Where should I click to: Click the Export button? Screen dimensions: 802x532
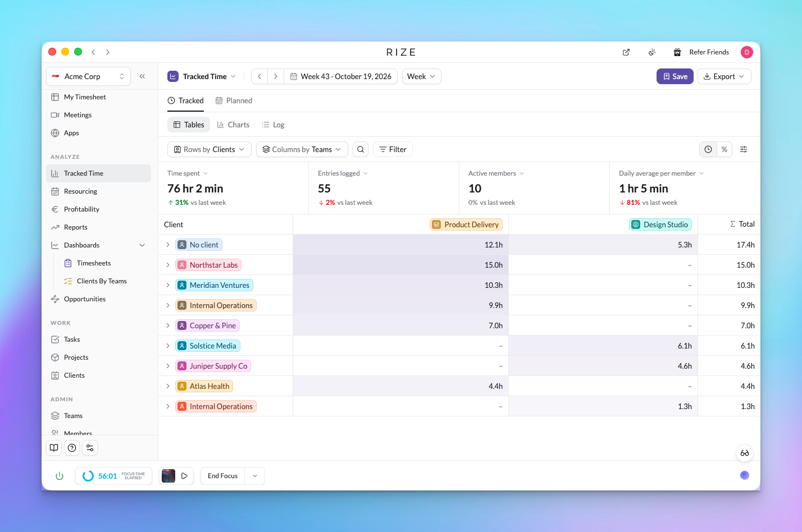point(724,76)
